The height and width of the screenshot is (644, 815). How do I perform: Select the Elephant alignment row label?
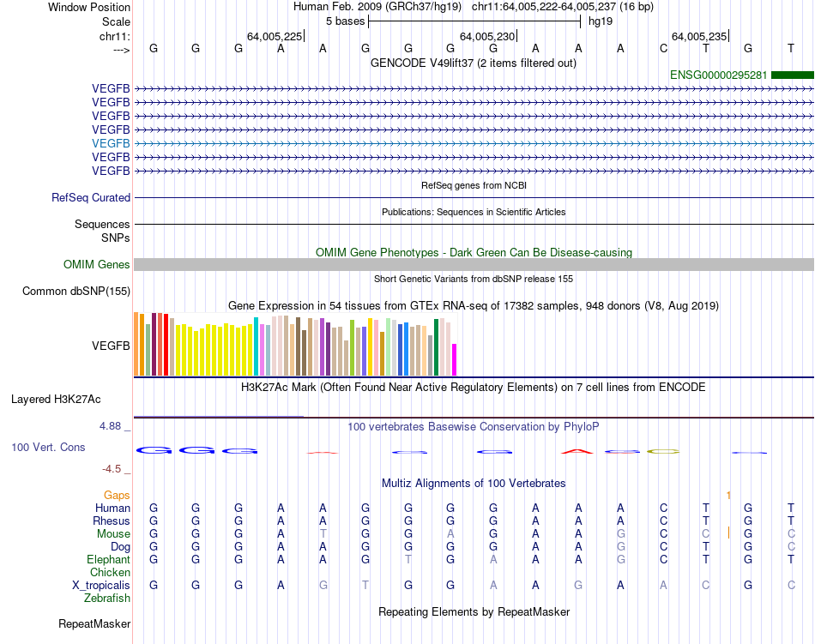[108, 560]
